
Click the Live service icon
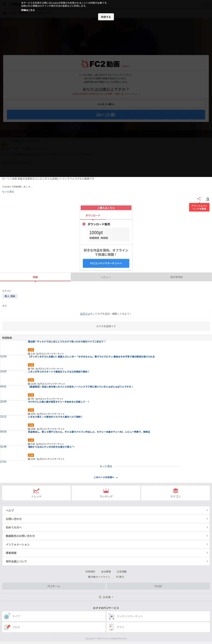click(7, 617)
